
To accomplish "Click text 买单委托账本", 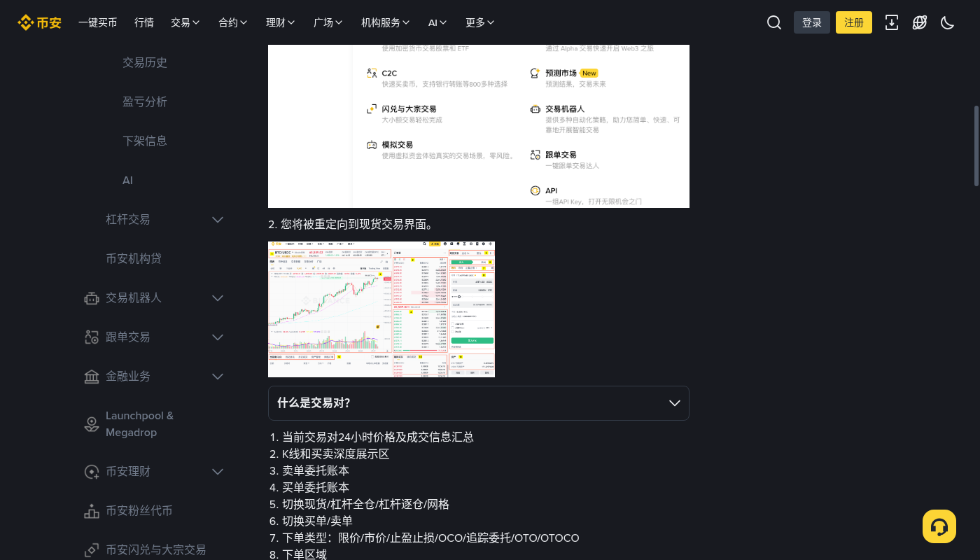I will click(x=316, y=488).
